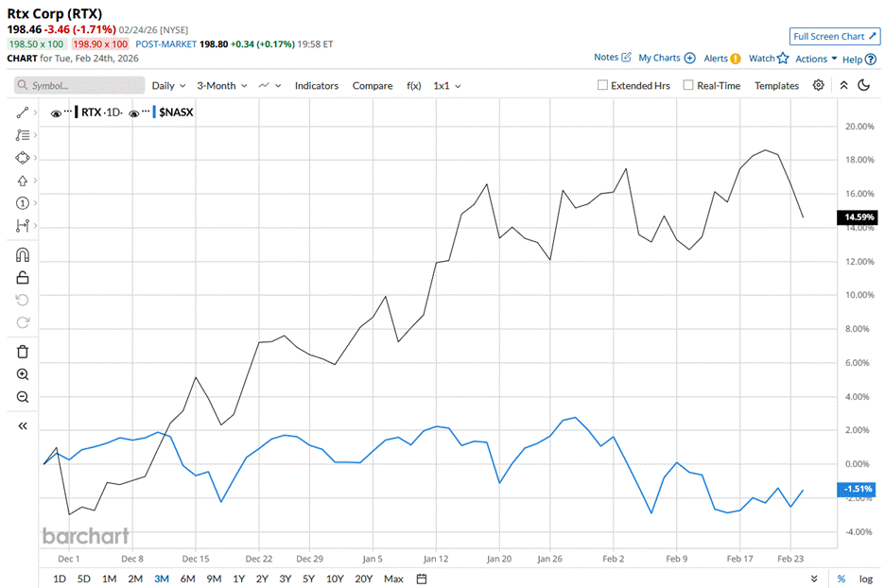Image resolution: width=885 pixels, height=588 pixels.
Task: Toggle the magnet snap mode icon
Action: (x=23, y=254)
